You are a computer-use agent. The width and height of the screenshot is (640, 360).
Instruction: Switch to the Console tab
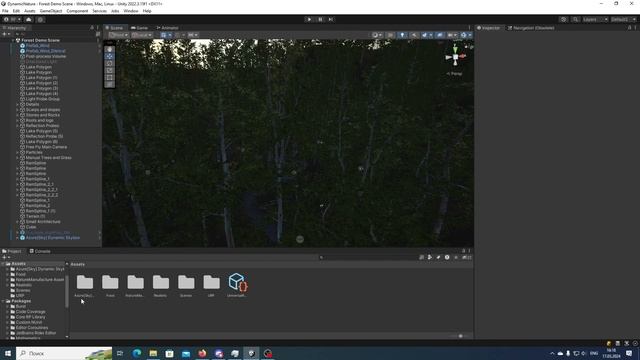[x=40, y=251]
